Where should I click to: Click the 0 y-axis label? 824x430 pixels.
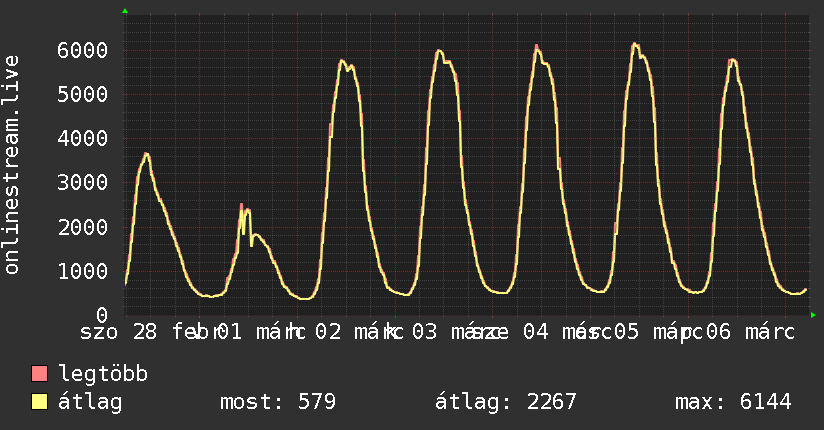[x=102, y=315]
